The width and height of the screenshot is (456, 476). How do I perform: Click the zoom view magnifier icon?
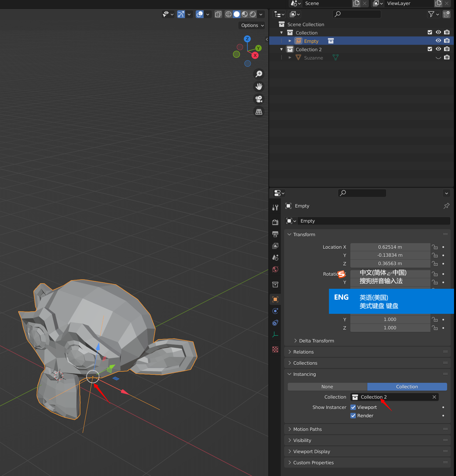(x=259, y=74)
